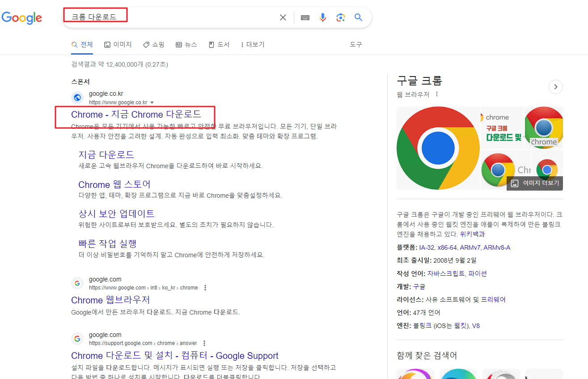Viewport: 588px width, 379px height.
Task: Switch to the 쇼핑 tab
Action: (154, 45)
